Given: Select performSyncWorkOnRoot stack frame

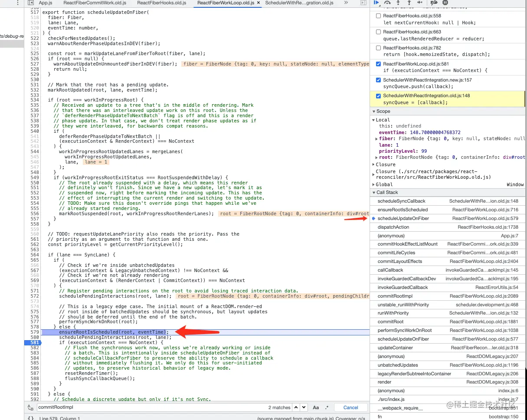Looking at the screenshot, I should click(x=448, y=330).
